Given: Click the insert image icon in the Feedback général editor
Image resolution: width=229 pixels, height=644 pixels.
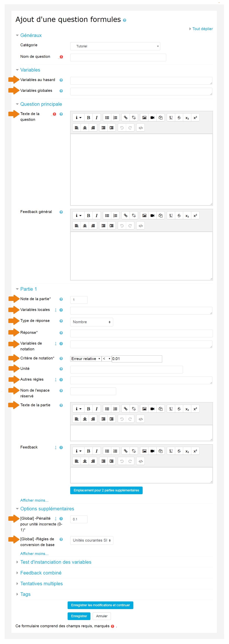Looking at the screenshot, I should click(x=144, y=215).
